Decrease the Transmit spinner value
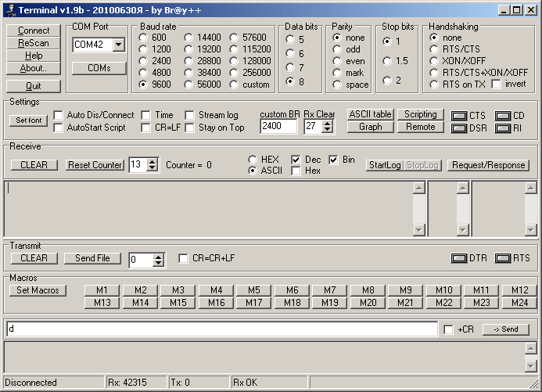Image resolution: width=542 pixels, height=392 pixels. coord(158,264)
